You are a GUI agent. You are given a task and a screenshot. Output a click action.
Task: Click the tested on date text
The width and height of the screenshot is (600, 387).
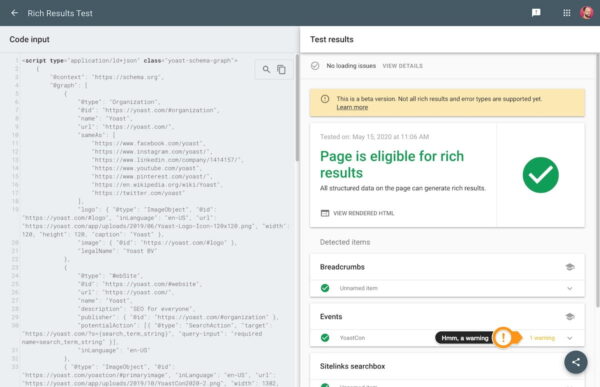pos(374,137)
